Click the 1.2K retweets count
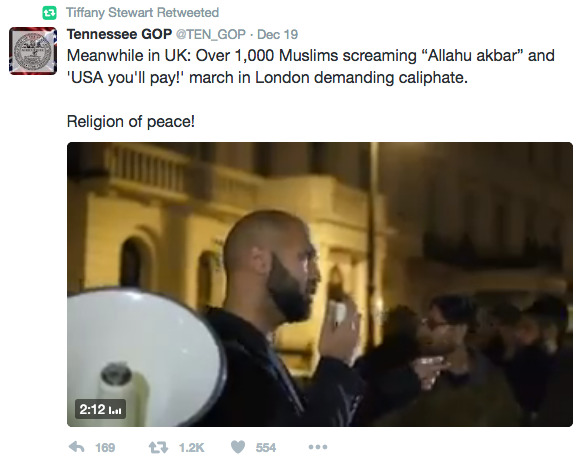Viewport: 576px width, 463px height. pyautogui.click(x=191, y=448)
